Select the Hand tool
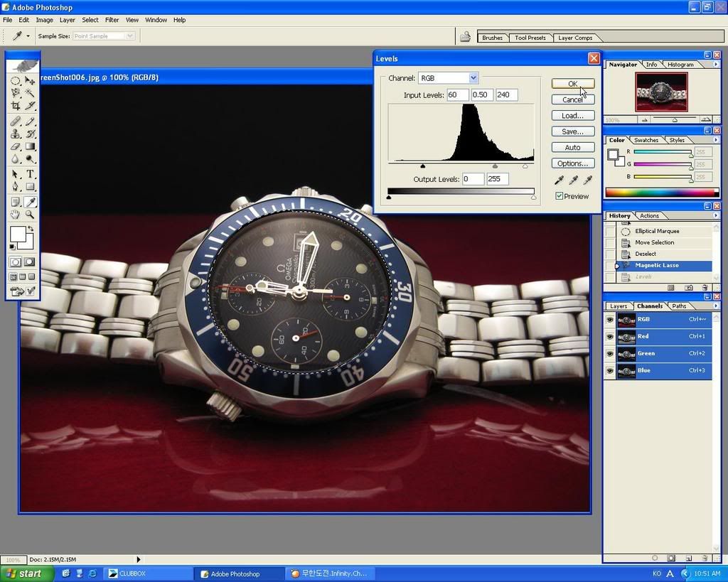 [16, 215]
